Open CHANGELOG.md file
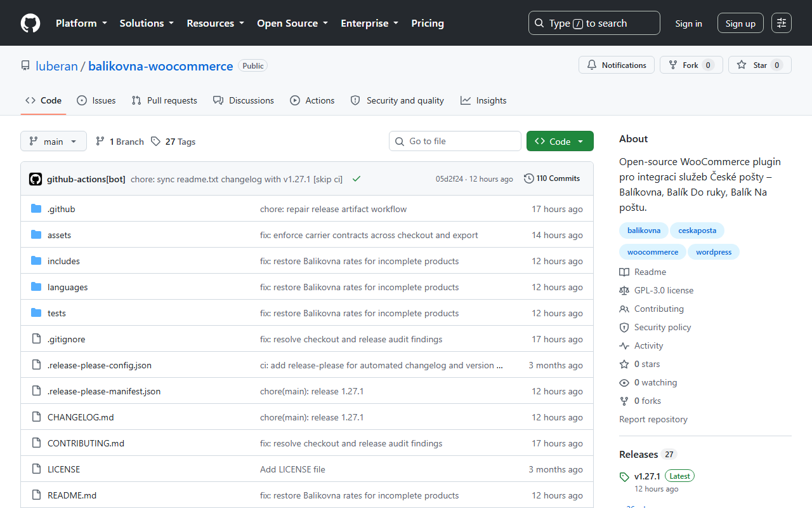The width and height of the screenshot is (812, 508). tap(81, 417)
